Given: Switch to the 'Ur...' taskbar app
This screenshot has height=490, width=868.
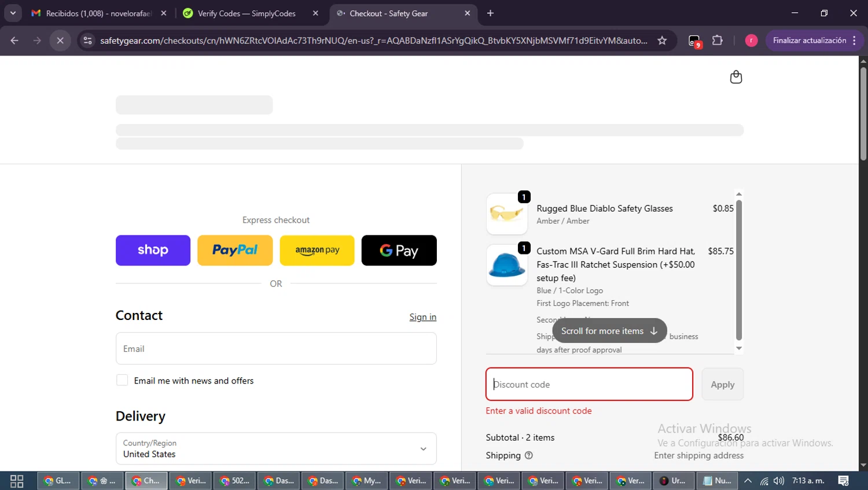Looking at the screenshot, I should click(673, 481).
